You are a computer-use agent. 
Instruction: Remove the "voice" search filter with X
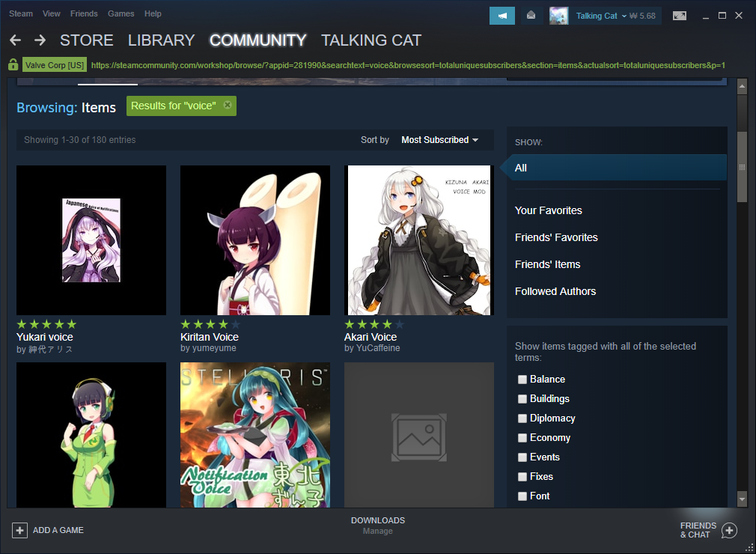pos(228,105)
